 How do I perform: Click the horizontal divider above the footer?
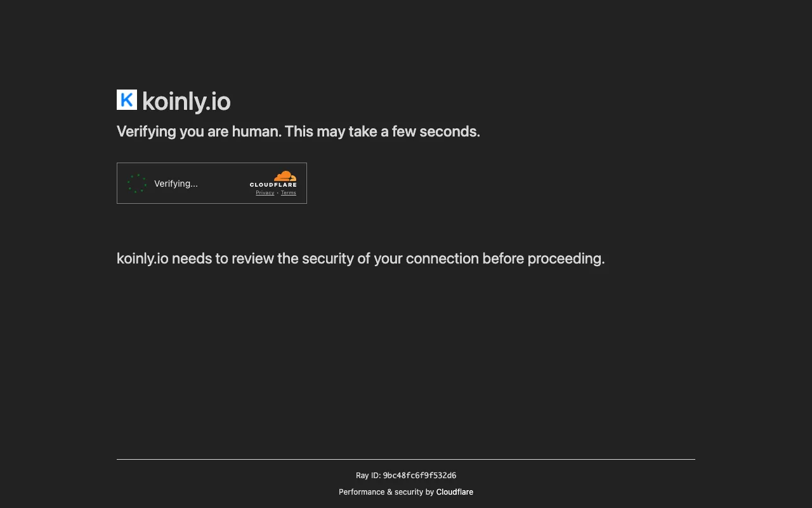406,459
